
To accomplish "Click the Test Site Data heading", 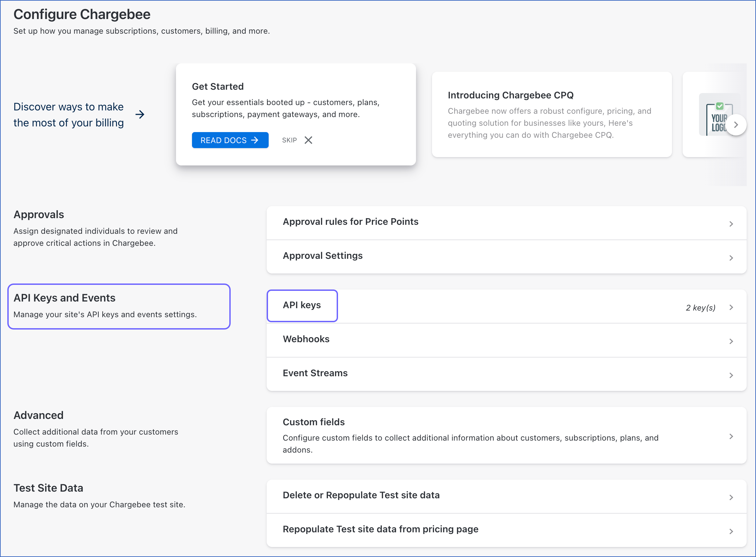I will click(48, 488).
